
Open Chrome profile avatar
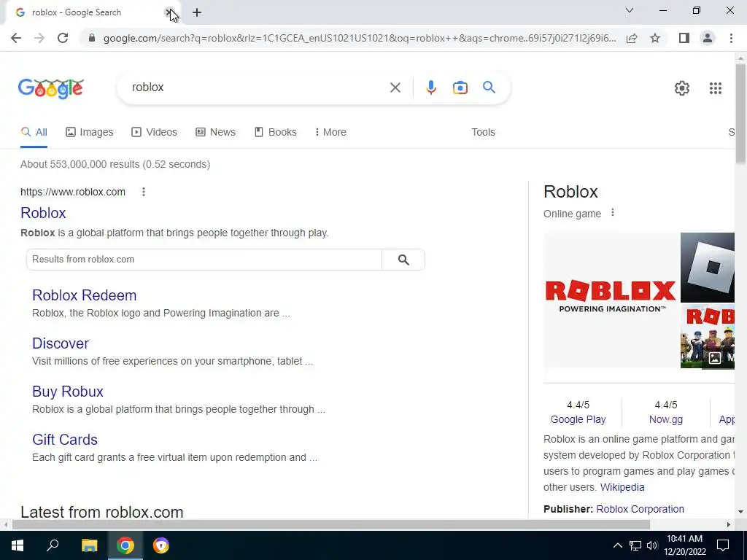708,38
